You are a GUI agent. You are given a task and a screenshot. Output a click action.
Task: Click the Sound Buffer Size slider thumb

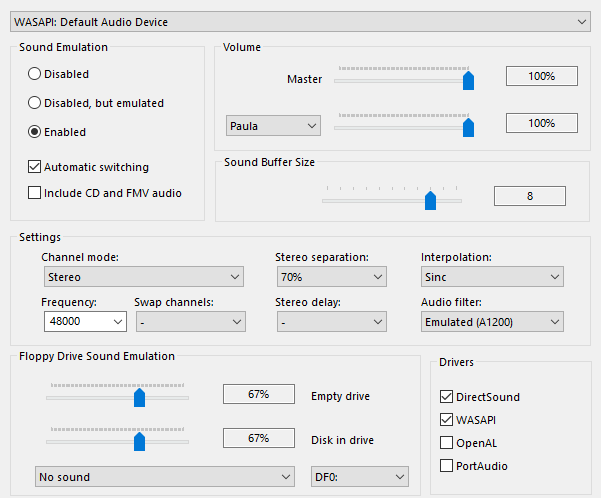coord(431,200)
